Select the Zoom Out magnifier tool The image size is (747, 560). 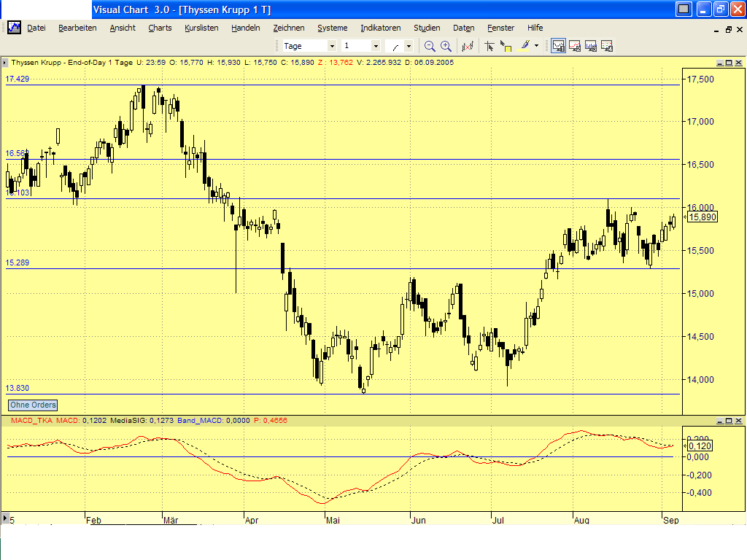click(429, 45)
